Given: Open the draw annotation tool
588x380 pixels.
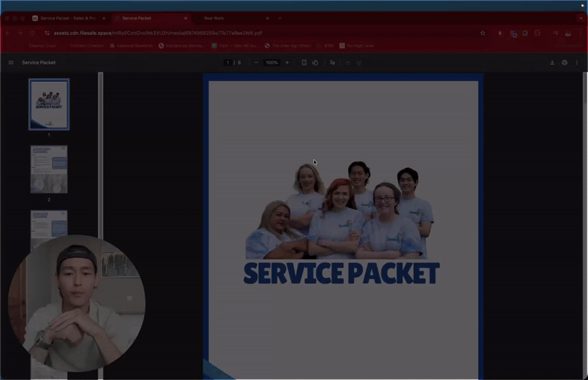Looking at the screenshot, I should click(332, 63).
